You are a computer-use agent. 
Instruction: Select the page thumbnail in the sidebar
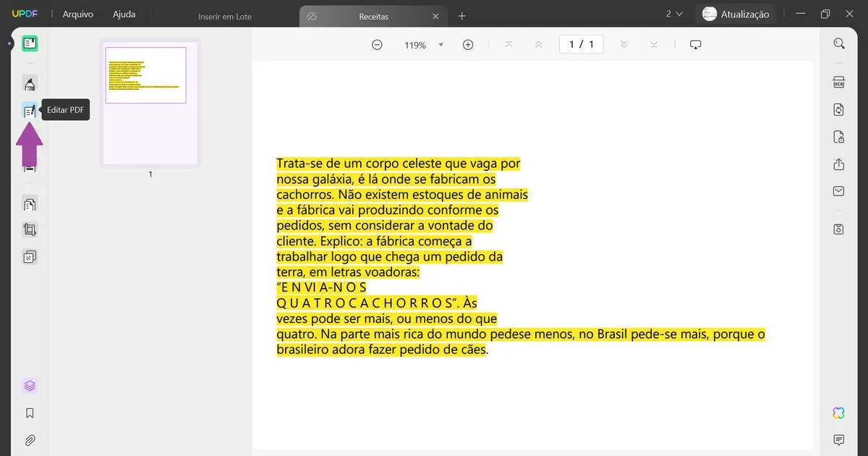click(x=149, y=104)
